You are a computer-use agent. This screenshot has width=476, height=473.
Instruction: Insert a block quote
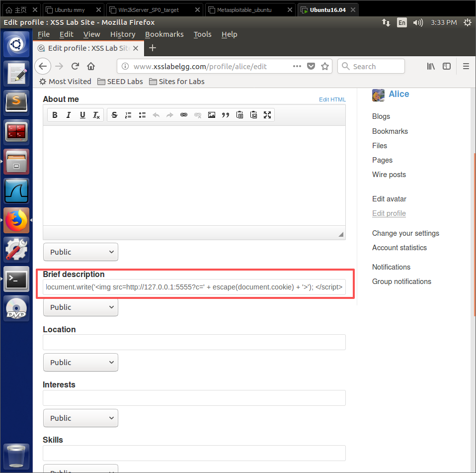click(226, 115)
